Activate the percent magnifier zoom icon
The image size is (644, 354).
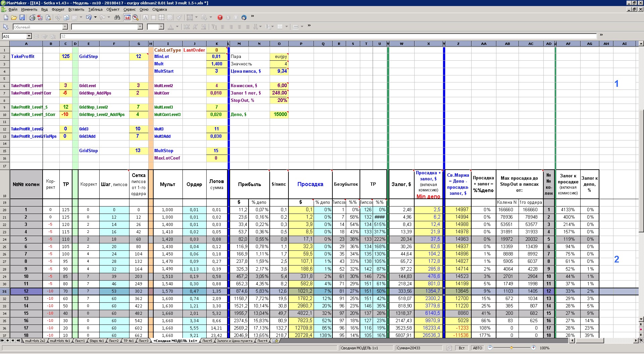tap(136, 17)
